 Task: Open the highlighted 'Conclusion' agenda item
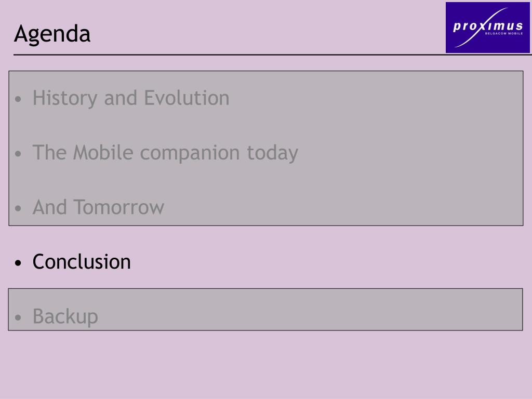82,262
